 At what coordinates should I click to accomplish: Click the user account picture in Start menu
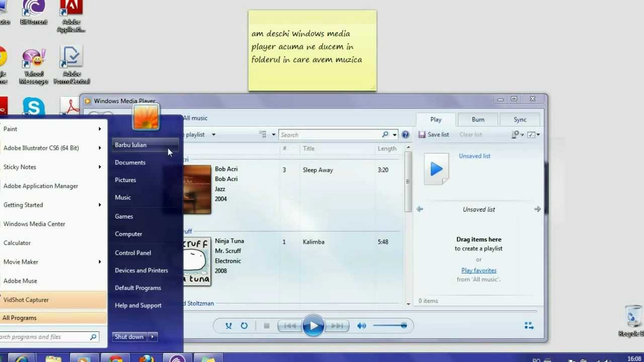146,116
